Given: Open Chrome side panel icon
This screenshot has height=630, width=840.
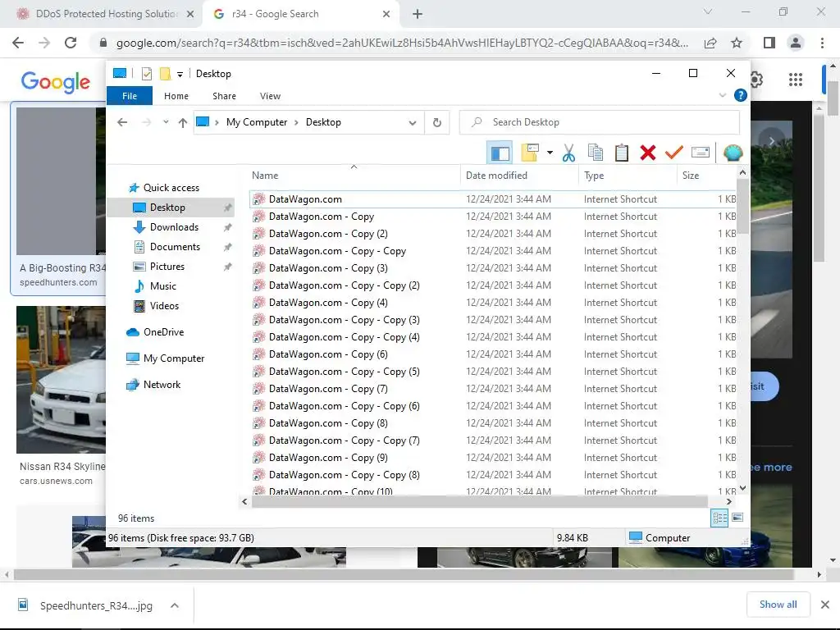Looking at the screenshot, I should point(769,43).
